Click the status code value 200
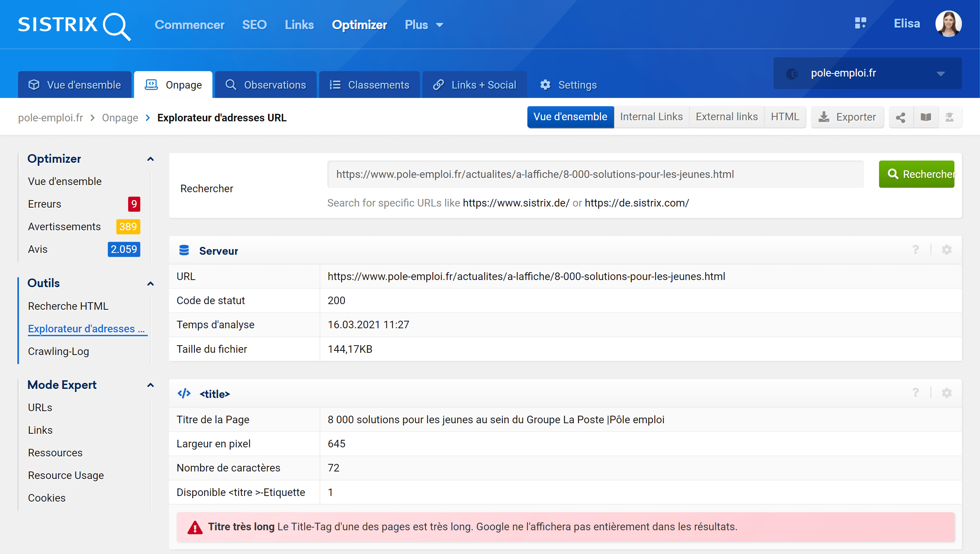This screenshot has width=980, height=554. click(x=336, y=301)
